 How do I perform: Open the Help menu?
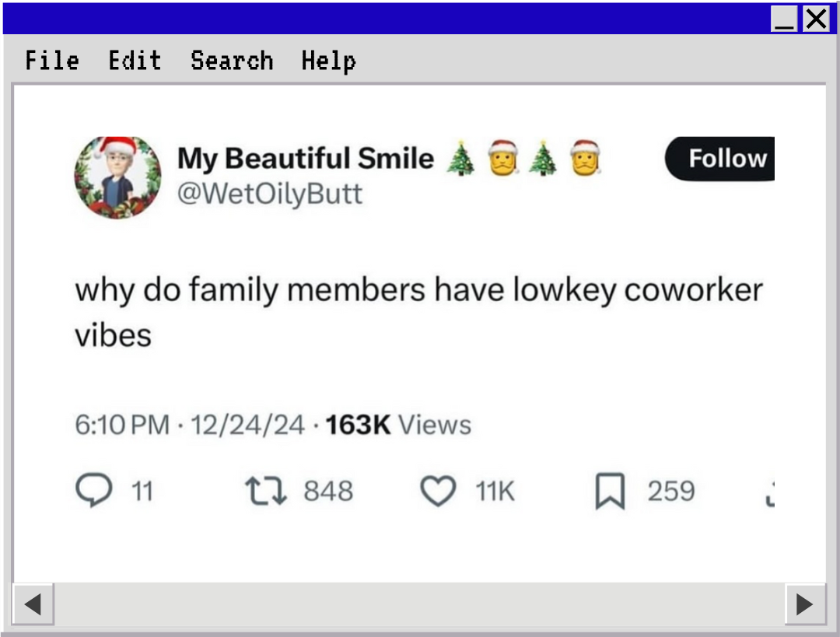(x=328, y=61)
